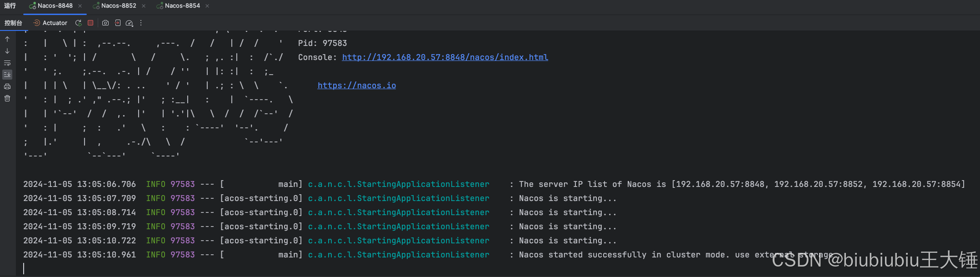Open the profiler gauge dropdown icon
This screenshot has width=980, height=277.
(129, 23)
